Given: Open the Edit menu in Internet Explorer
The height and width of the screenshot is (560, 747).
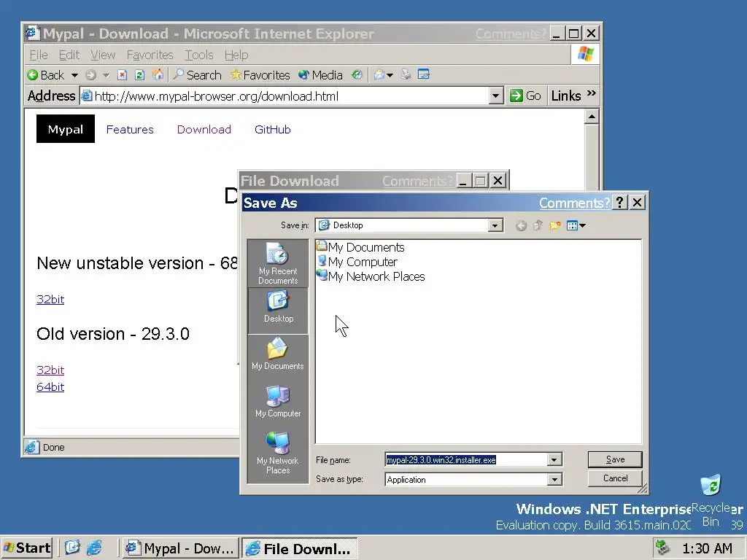Looking at the screenshot, I should (x=69, y=55).
